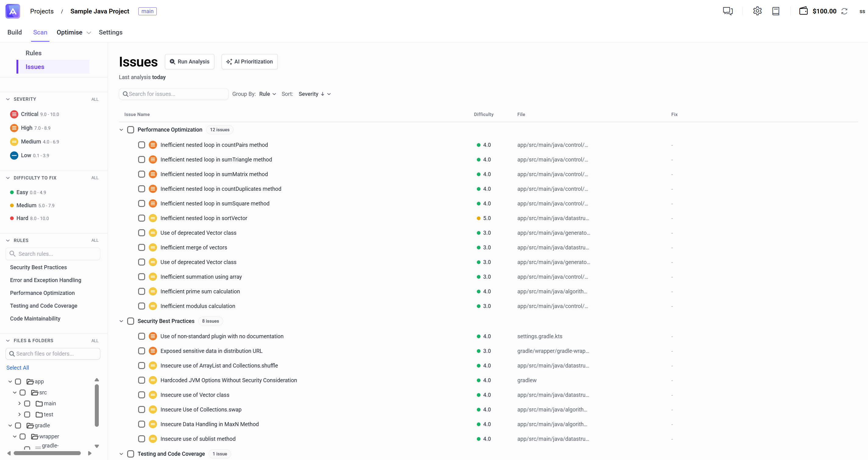The image size is (868, 460).
Task: Open the Group By Rule dropdown
Action: pyautogui.click(x=268, y=94)
